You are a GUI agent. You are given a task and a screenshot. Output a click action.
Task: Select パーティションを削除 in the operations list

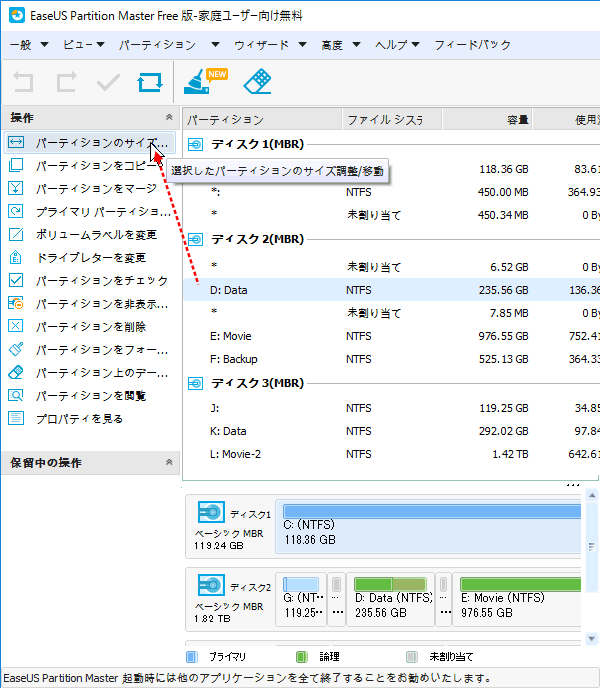(90, 326)
